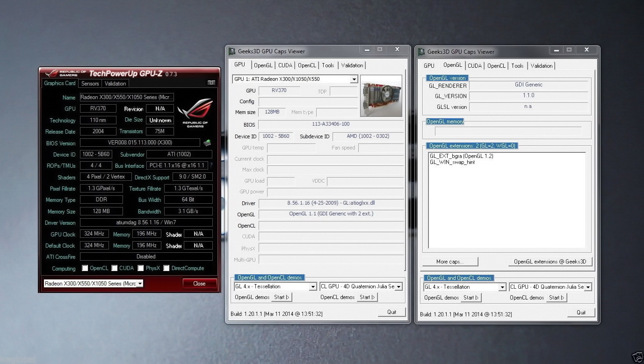Click OpenGL extensions @ Geeks3D button
The width and height of the screenshot is (644, 364).
click(x=550, y=262)
